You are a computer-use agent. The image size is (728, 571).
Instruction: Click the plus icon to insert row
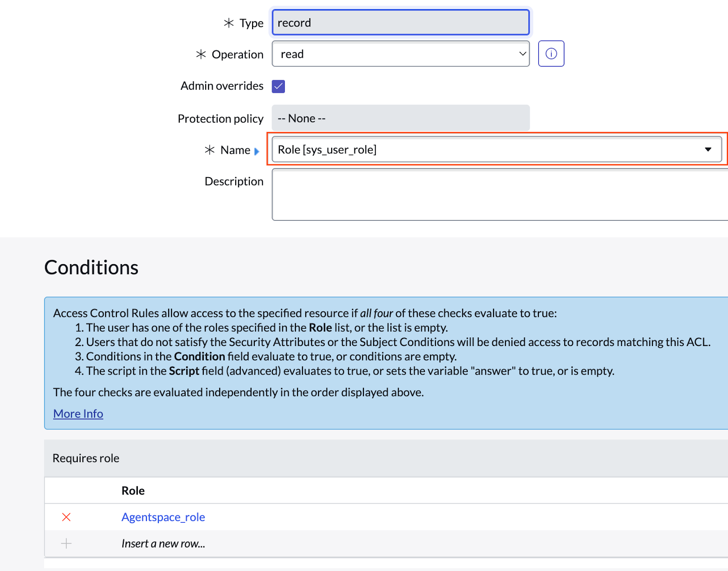66,543
